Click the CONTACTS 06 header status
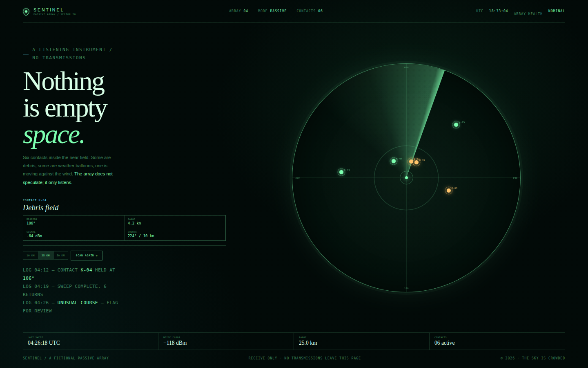 tap(310, 11)
